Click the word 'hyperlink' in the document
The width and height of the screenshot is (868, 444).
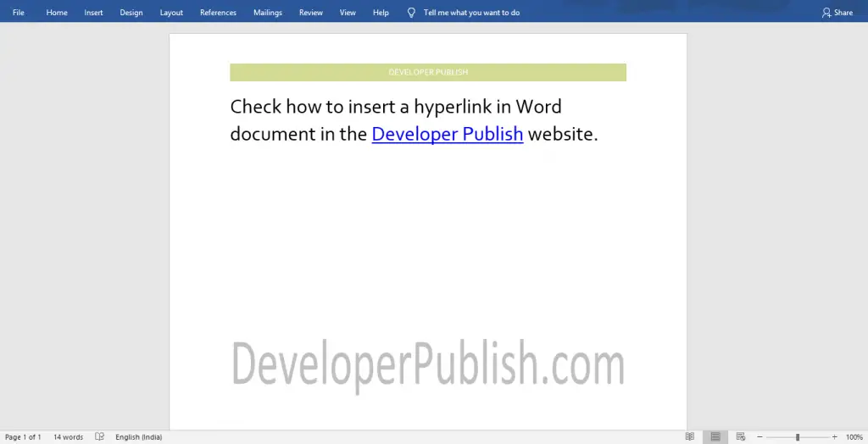[x=453, y=107]
